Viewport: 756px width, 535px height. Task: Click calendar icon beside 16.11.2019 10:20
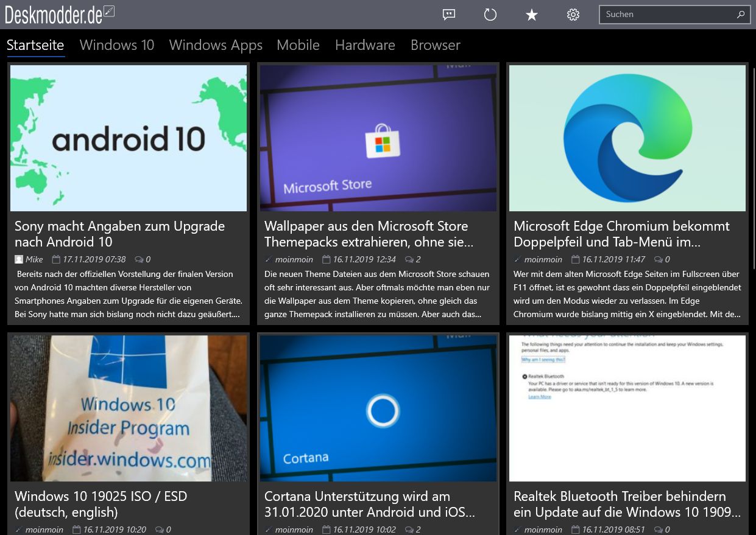[x=76, y=530]
